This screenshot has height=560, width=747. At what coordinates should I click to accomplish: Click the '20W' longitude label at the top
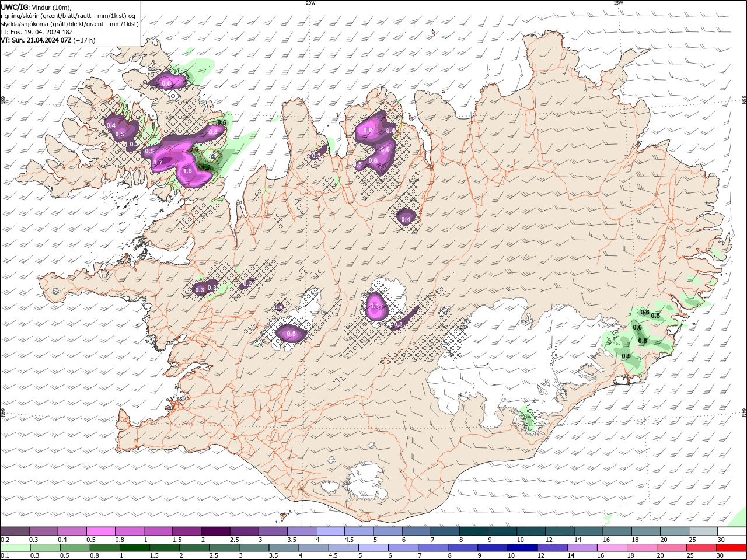point(310,3)
